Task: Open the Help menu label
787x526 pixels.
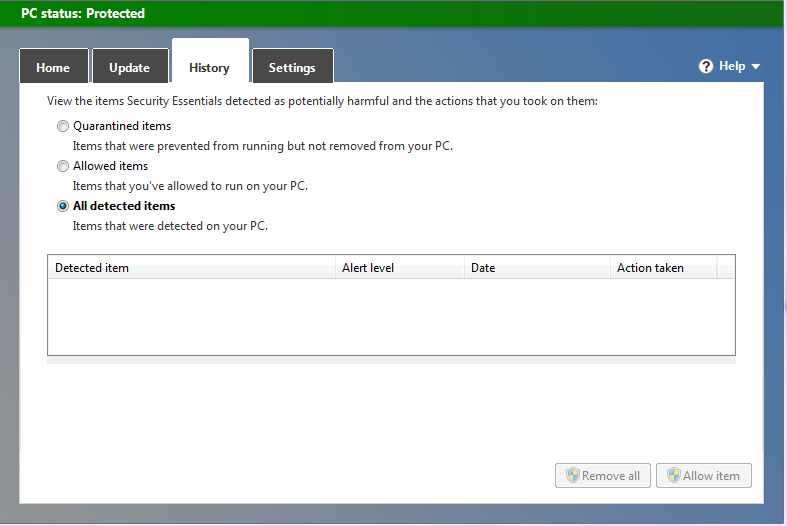Action: 732,66
